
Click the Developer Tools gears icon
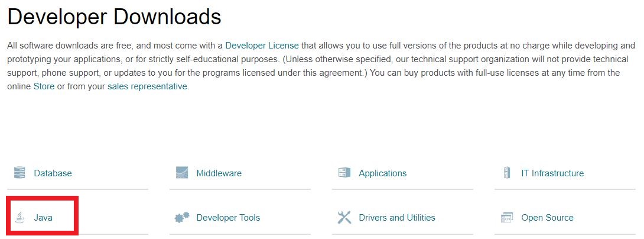click(x=182, y=217)
